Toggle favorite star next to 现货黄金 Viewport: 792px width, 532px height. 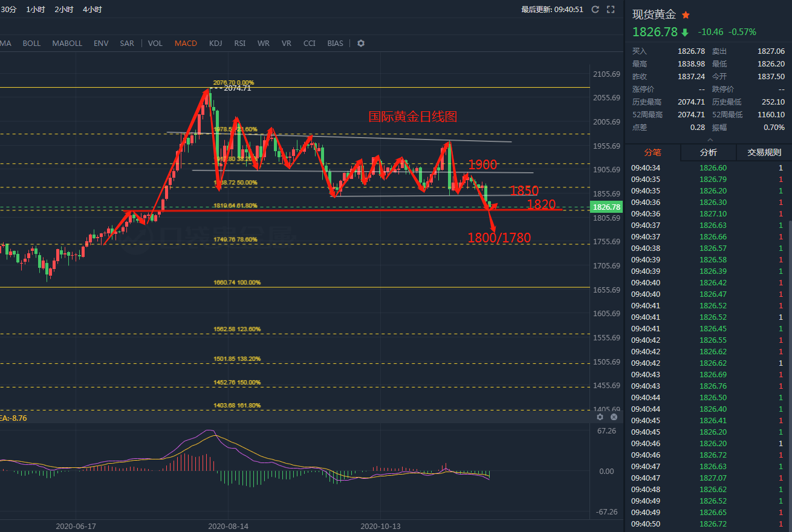pos(686,15)
